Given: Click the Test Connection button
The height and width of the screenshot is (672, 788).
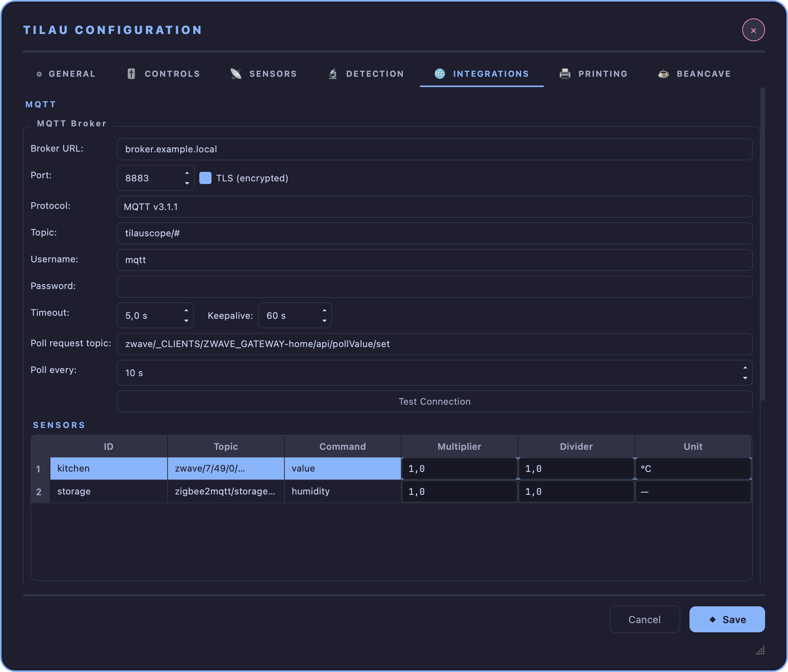Looking at the screenshot, I should [434, 401].
